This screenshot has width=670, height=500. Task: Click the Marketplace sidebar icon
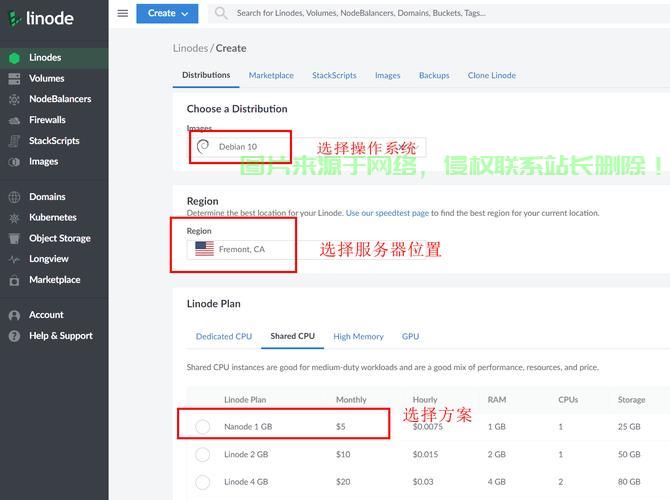point(14,280)
